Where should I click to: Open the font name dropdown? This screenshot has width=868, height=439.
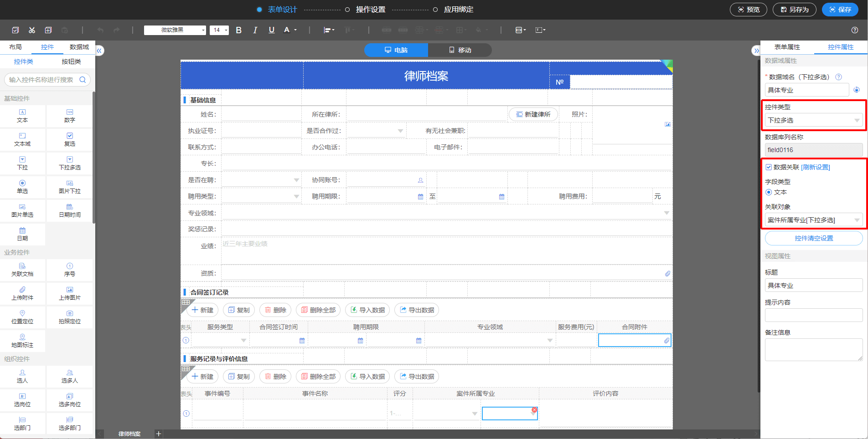point(175,30)
